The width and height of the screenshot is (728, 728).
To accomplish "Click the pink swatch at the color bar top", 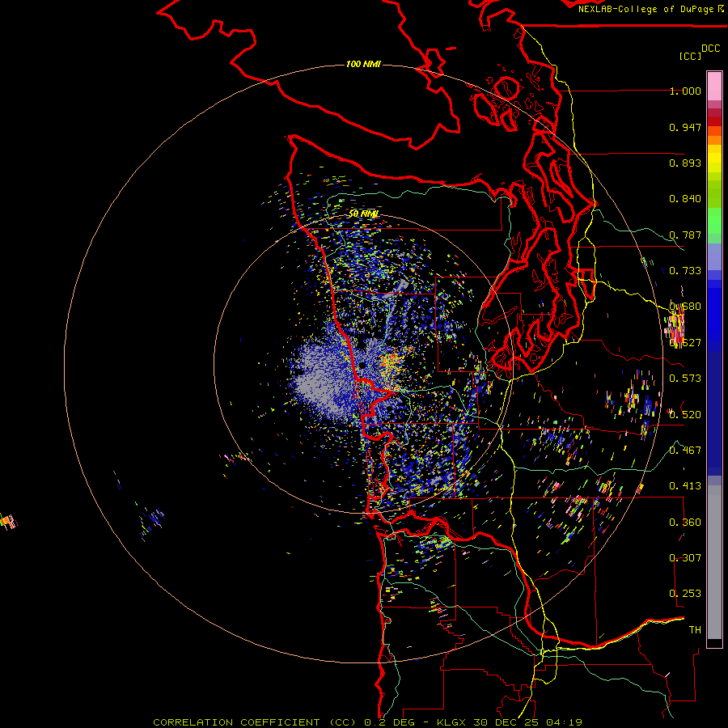I will pos(714,87).
